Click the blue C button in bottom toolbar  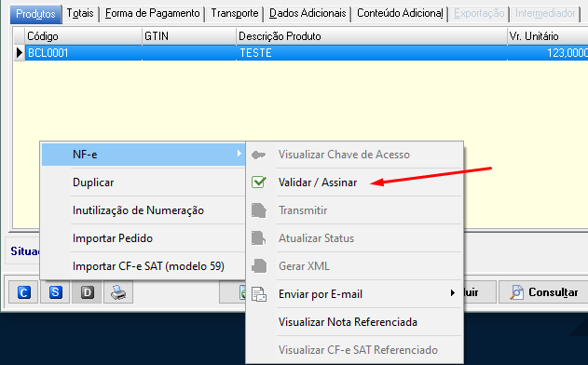tap(23, 292)
